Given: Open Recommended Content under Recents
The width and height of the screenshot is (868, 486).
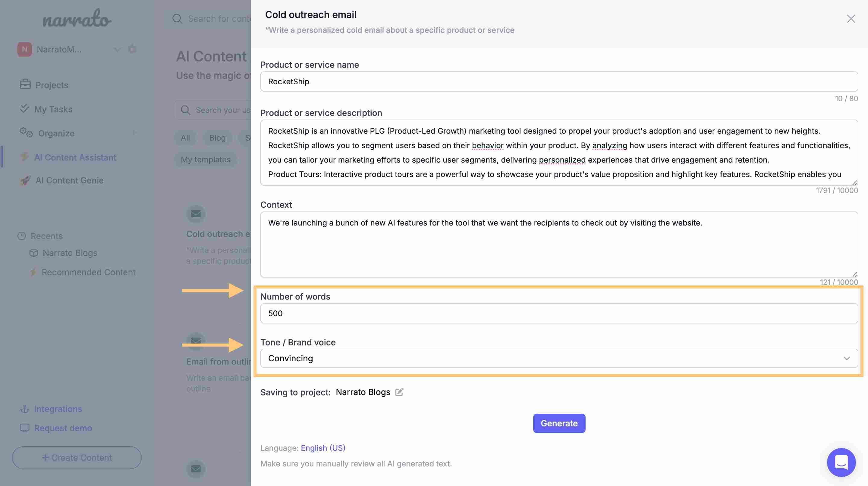Looking at the screenshot, I should point(89,272).
